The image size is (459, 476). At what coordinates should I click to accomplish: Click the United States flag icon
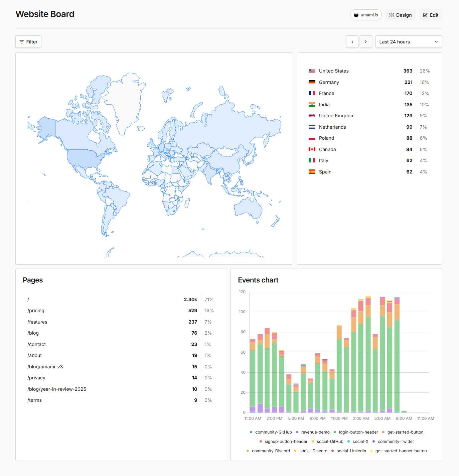click(312, 71)
